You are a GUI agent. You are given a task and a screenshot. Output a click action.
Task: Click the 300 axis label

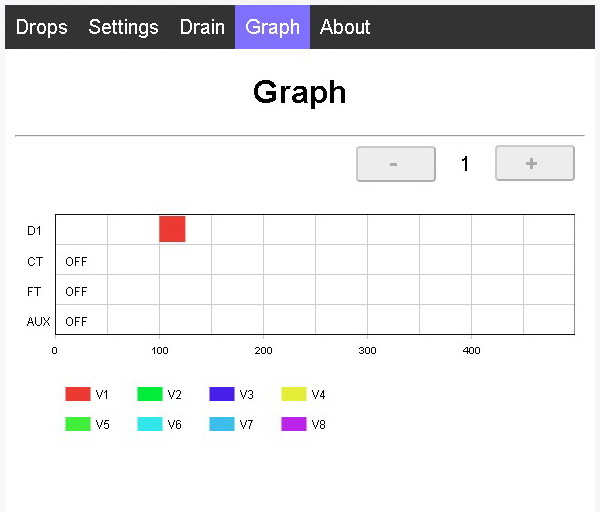(x=367, y=351)
